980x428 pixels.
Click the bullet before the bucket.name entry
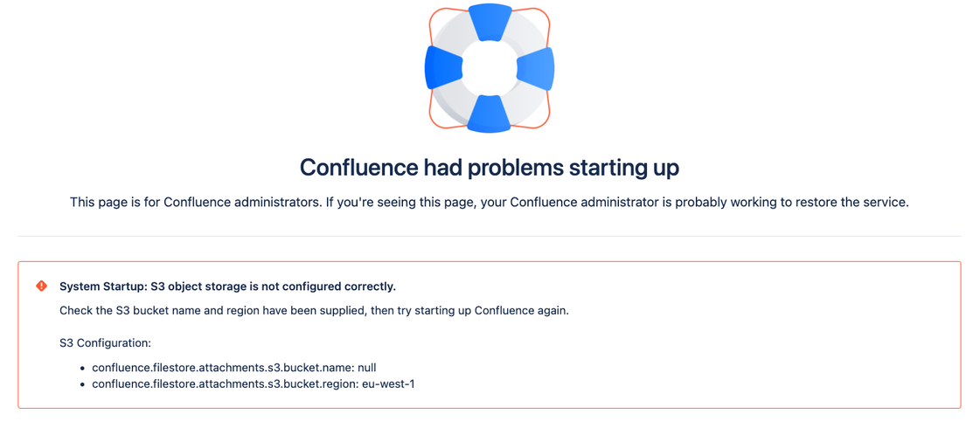pos(82,369)
